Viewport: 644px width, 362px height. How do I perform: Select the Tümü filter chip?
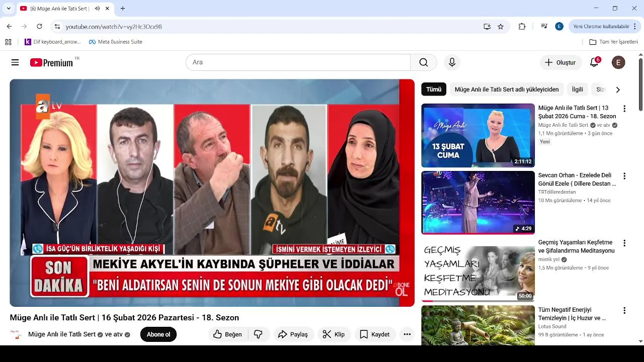(434, 89)
